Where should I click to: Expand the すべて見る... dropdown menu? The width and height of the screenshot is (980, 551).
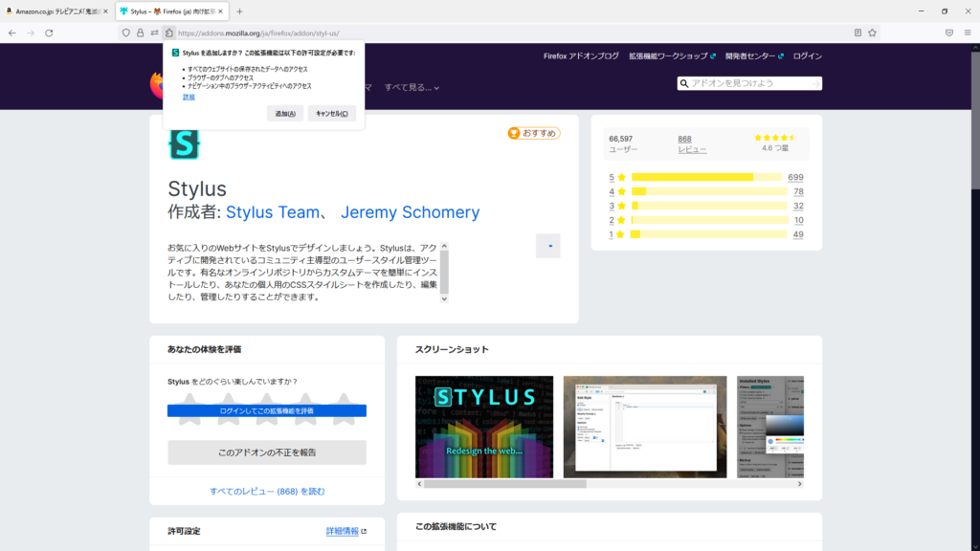412,88
